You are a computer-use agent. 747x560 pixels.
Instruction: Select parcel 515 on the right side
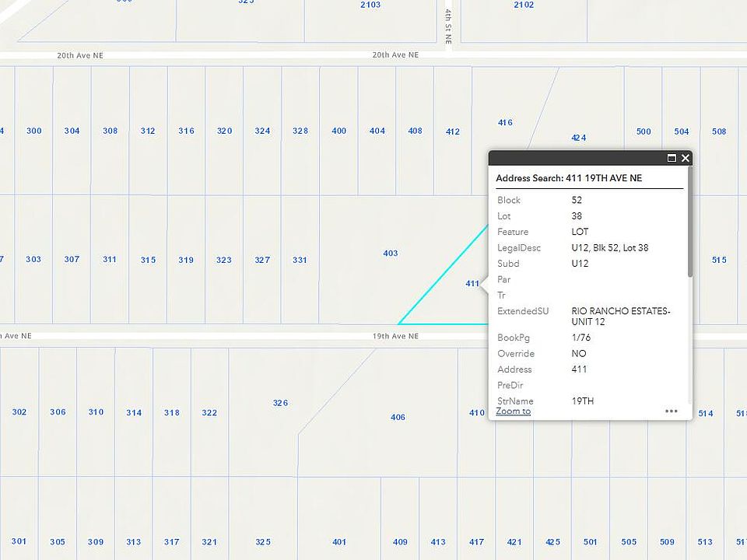(x=717, y=259)
